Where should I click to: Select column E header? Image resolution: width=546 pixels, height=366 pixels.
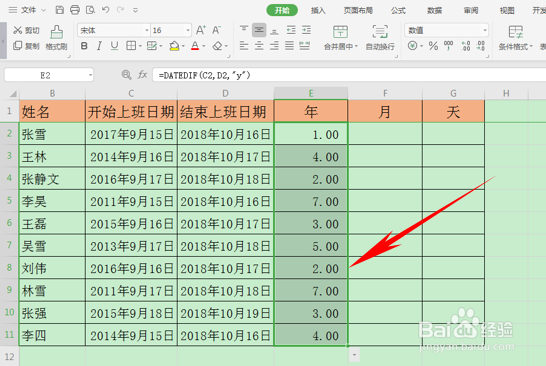point(311,93)
